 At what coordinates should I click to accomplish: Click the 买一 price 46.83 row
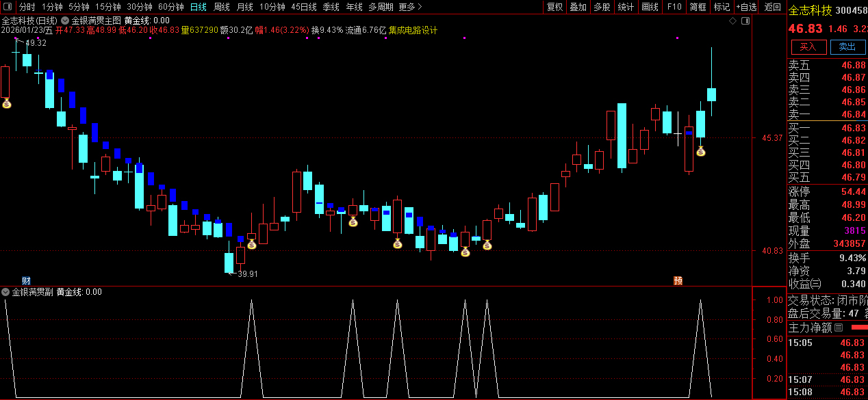[827, 128]
